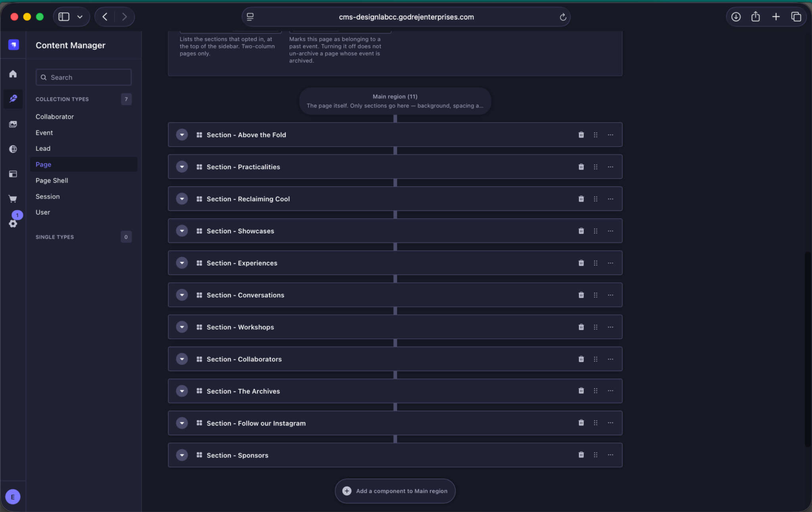Click Add a component to Main region
The image size is (812, 512).
395,491
